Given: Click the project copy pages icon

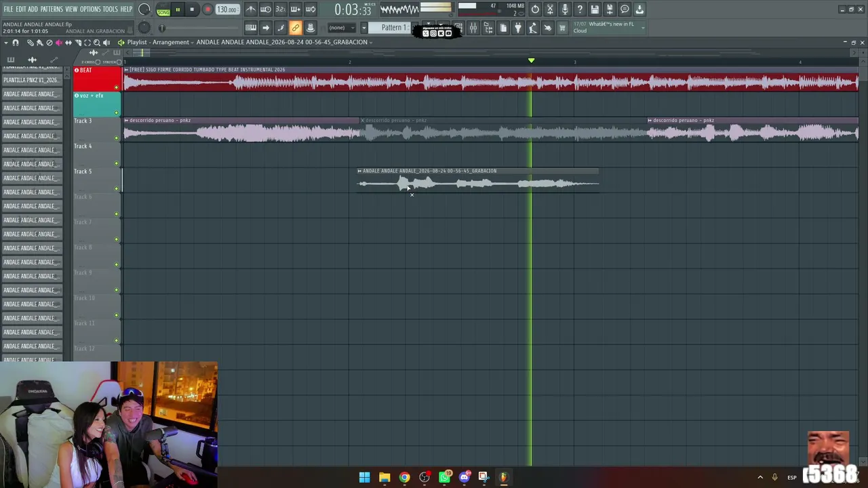Looking at the screenshot, I should click(x=503, y=28).
